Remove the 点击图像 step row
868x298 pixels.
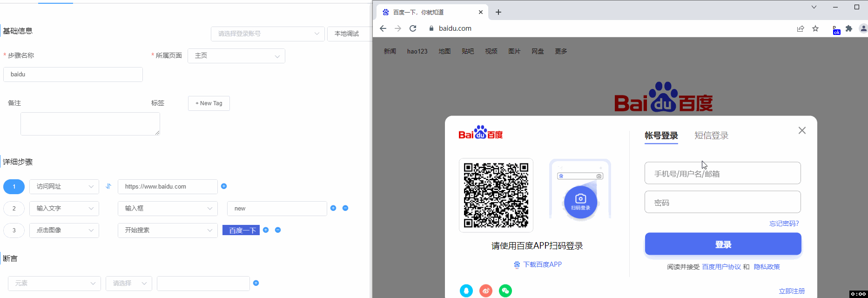tap(278, 230)
